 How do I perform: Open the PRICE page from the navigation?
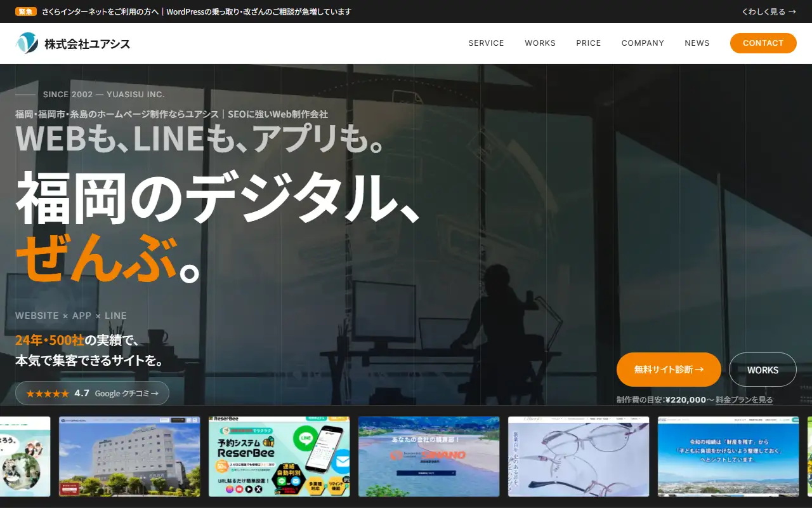589,43
